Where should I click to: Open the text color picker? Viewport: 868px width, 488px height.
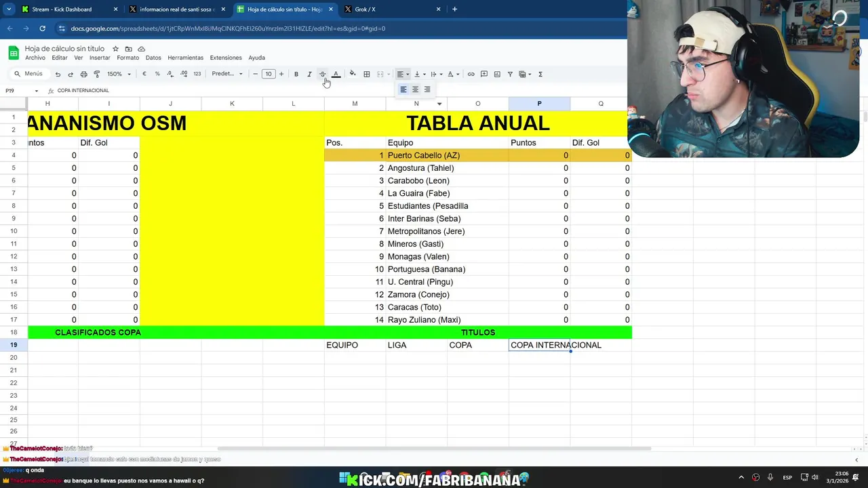coord(336,74)
